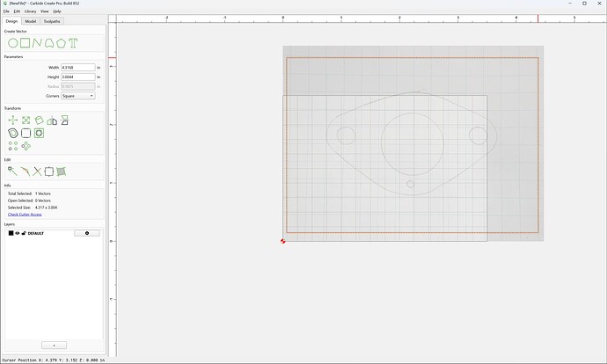Open the Corners dropdown set to Square
607x364 pixels.
coord(77,96)
